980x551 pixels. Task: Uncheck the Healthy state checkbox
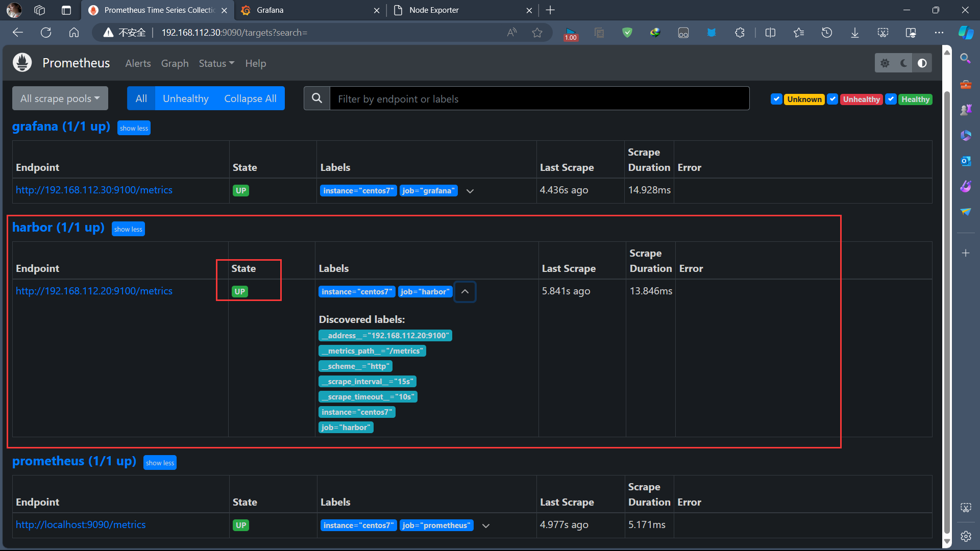(891, 99)
